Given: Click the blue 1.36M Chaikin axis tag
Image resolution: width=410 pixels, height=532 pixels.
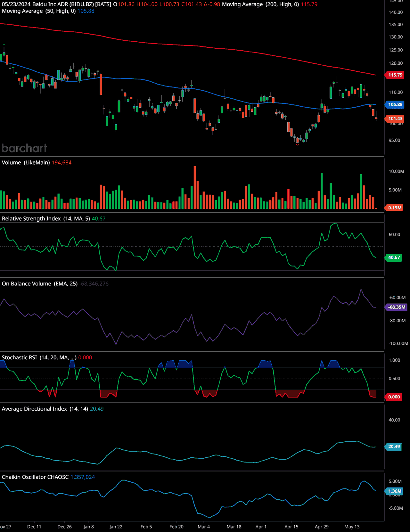Looking at the screenshot, I should click(394, 491).
